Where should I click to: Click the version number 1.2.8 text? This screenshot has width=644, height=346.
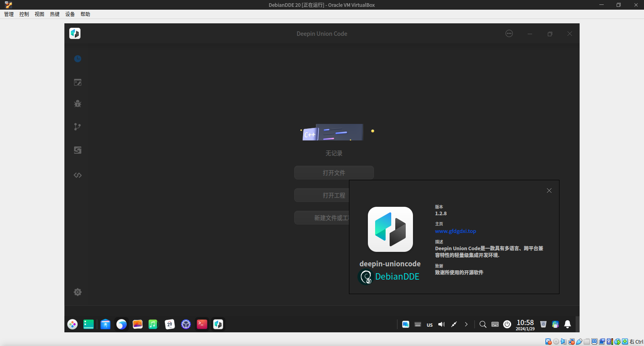[441, 213]
